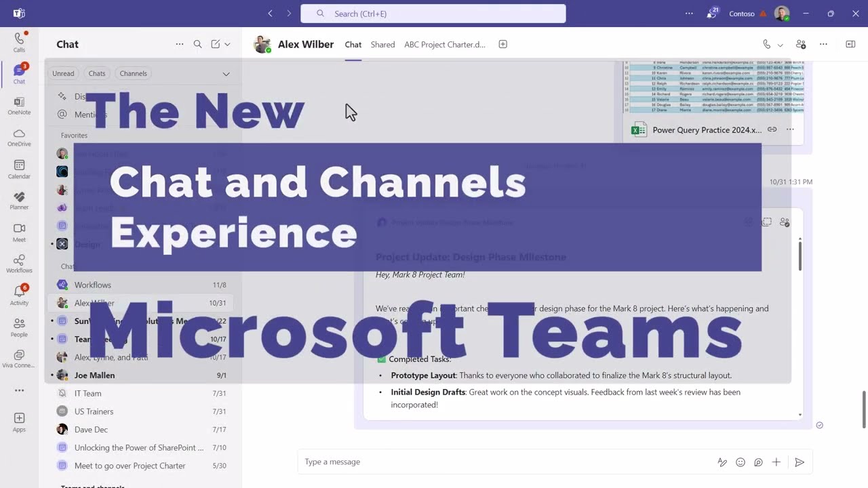
Task: Click the Type a message field
Action: tap(509, 462)
